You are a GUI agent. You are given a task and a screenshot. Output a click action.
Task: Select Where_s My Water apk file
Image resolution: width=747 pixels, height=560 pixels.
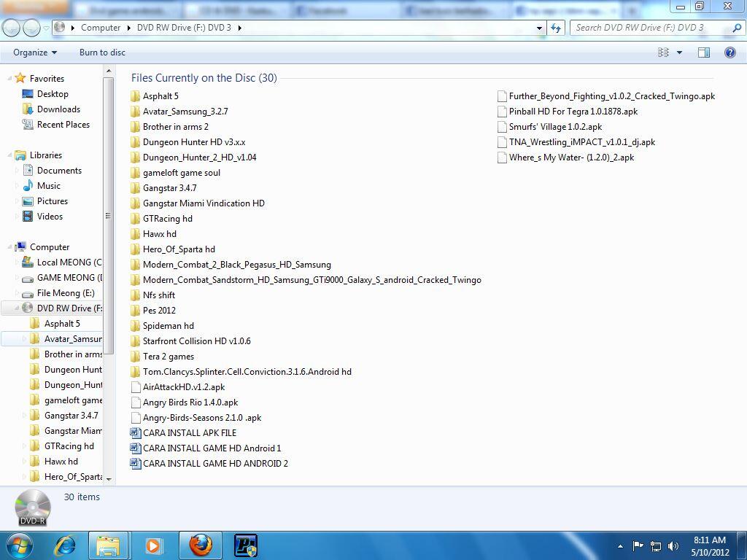(x=565, y=157)
